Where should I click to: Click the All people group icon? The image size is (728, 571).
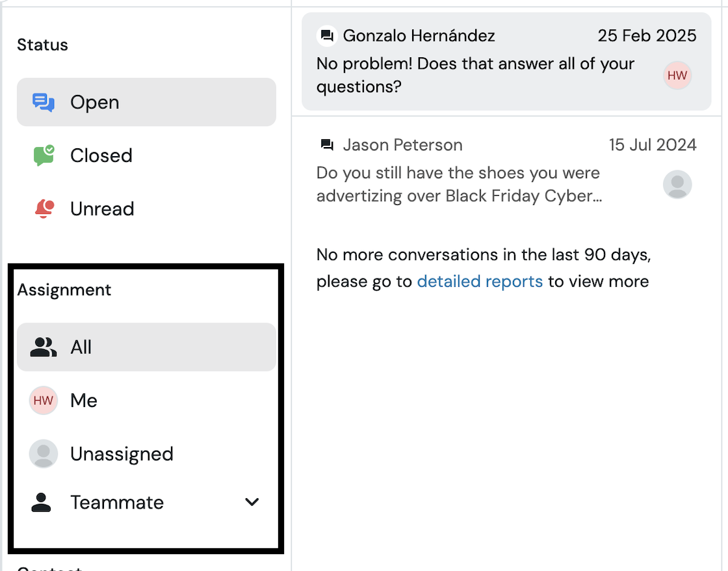(43, 347)
